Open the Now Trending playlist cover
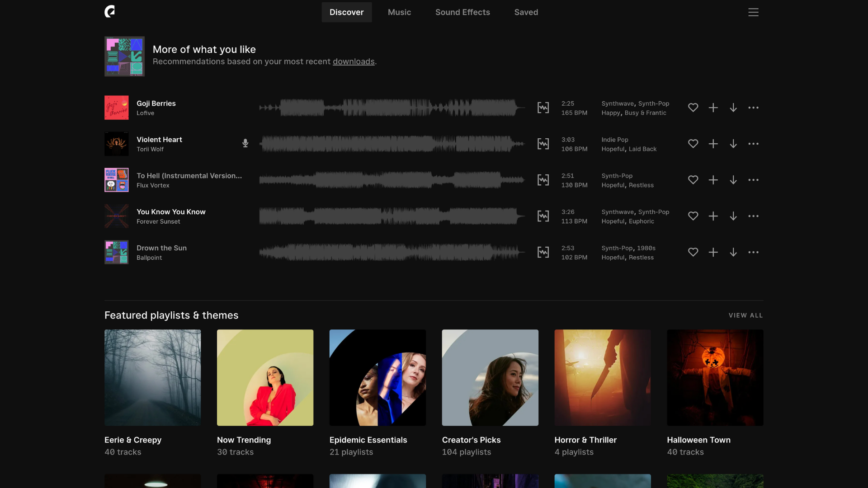 [x=265, y=377]
